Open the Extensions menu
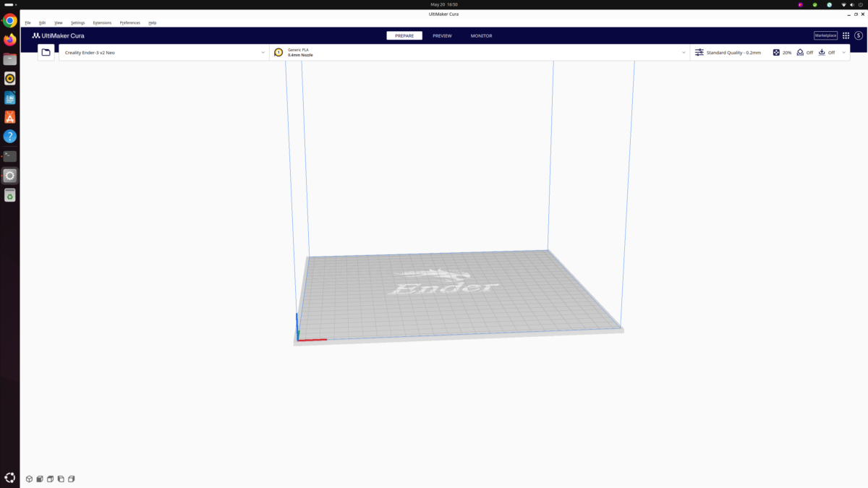Screen dimensions: 868x488 click(x=102, y=22)
